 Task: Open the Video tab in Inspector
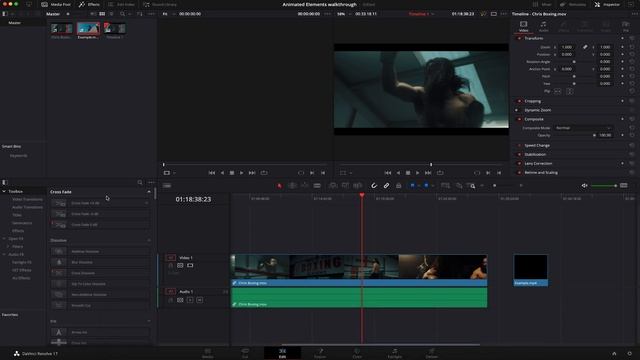point(523,27)
